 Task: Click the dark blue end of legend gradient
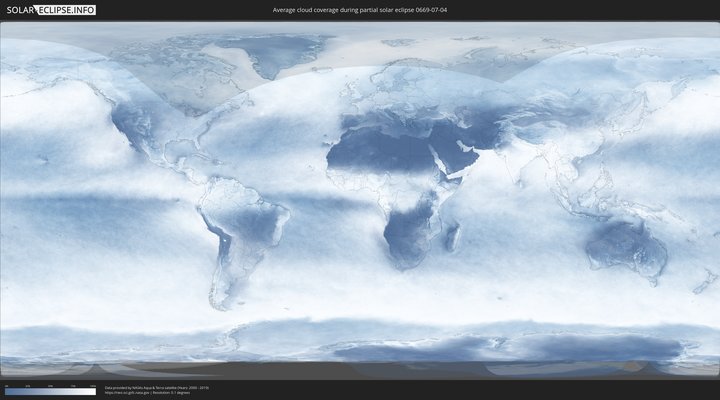coord(8,391)
